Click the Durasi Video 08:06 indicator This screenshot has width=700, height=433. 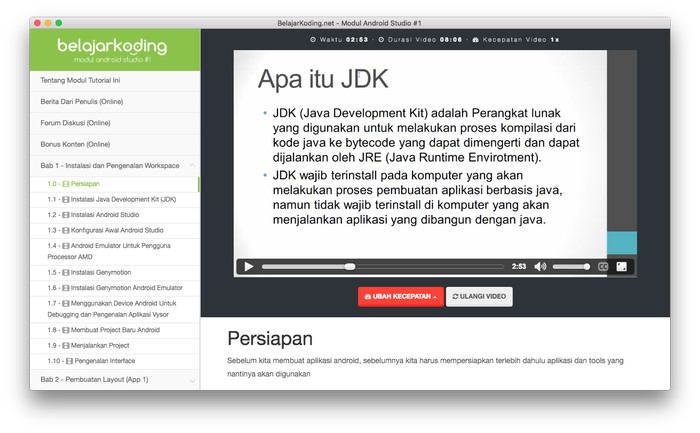point(420,40)
